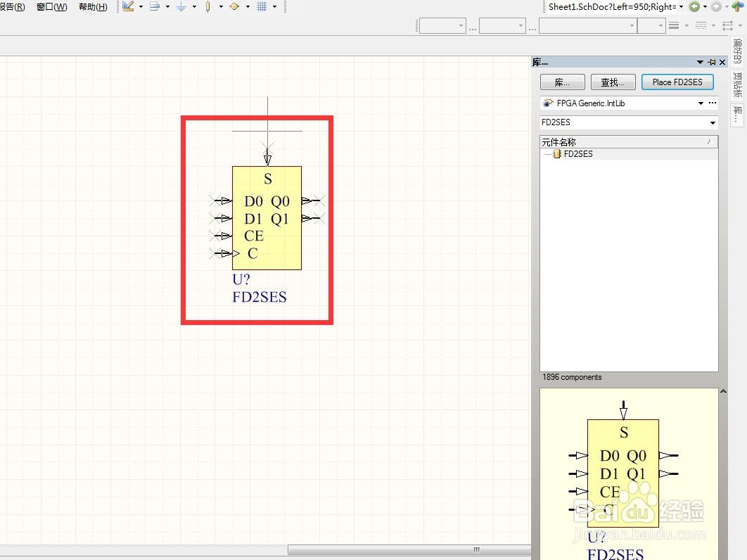Click the grey navigate forward arrow
The width and height of the screenshot is (747, 560).
[716, 6]
